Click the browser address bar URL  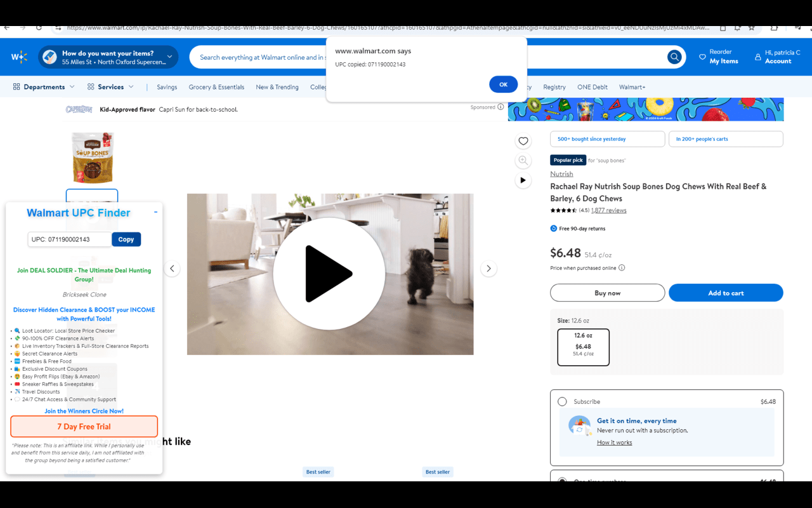[x=387, y=28]
